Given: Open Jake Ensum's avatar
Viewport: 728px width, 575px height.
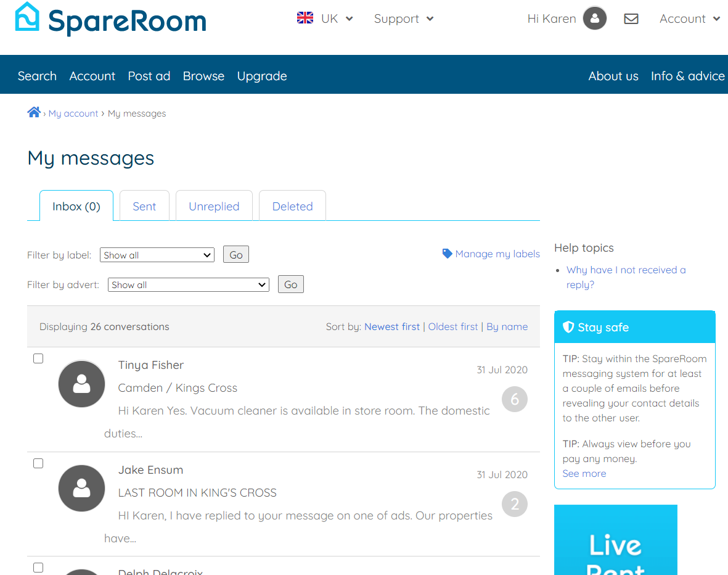Looking at the screenshot, I should tap(82, 488).
